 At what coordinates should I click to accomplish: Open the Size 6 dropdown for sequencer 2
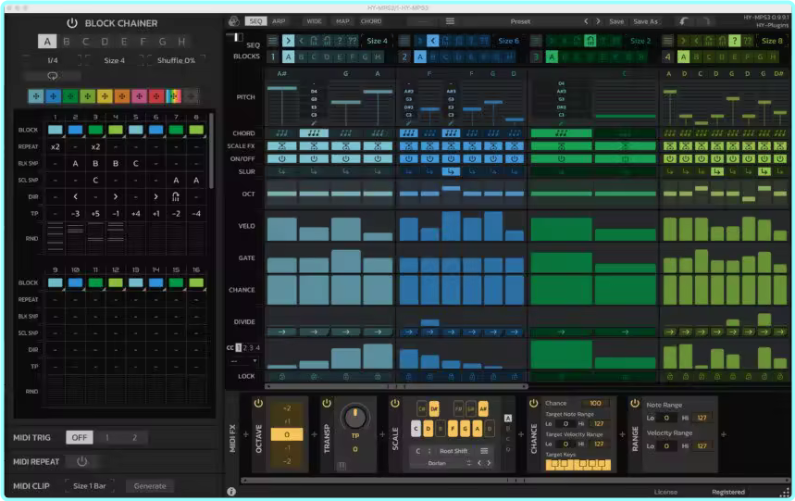pos(509,41)
